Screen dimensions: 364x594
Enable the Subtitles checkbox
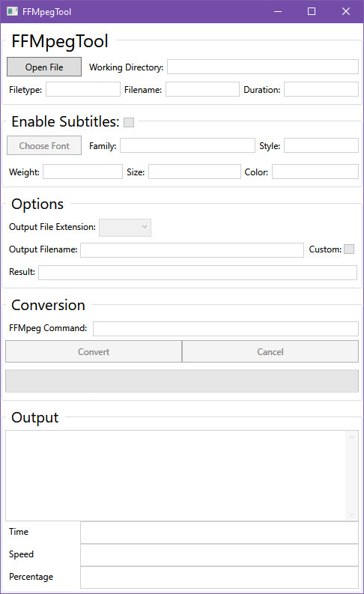(x=129, y=122)
